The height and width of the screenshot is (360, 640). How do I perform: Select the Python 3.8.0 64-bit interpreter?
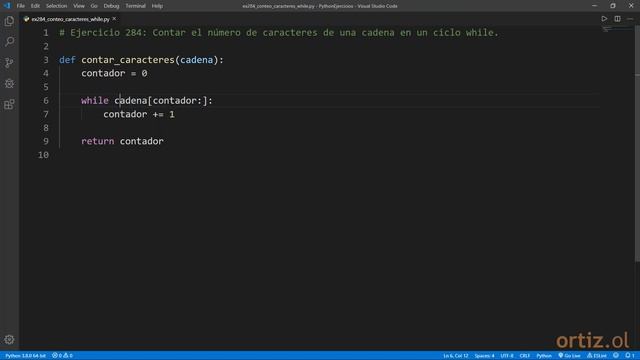(25, 356)
